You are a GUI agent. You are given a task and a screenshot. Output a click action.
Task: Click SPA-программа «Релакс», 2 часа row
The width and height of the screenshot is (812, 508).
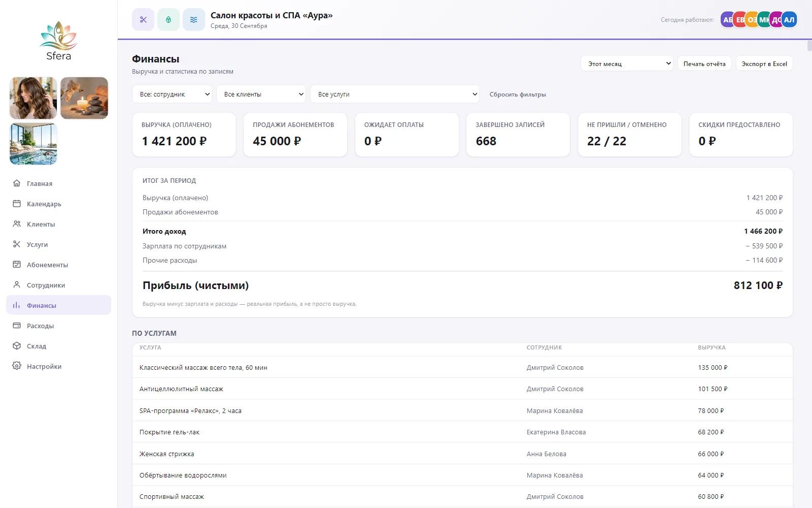point(462,410)
